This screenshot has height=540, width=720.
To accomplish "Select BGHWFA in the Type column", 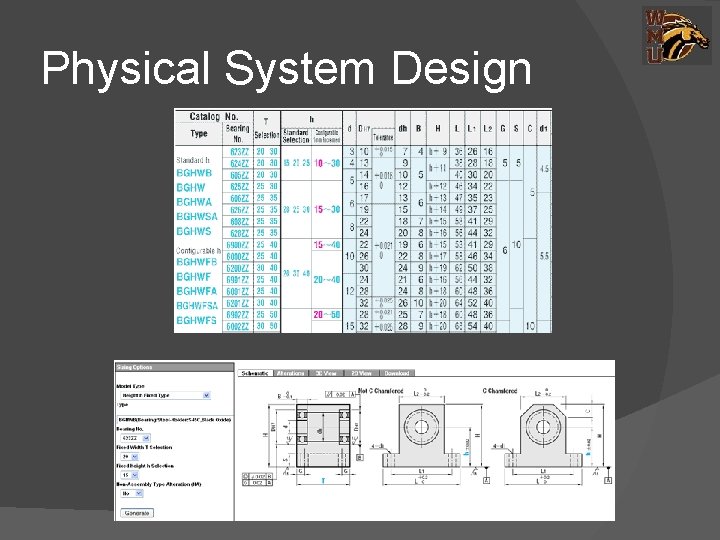I will pyautogui.click(x=197, y=291).
